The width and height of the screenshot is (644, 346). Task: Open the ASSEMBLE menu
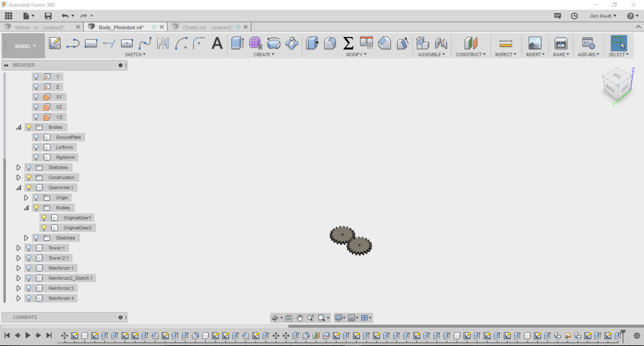pyautogui.click(x=431, y=54)
